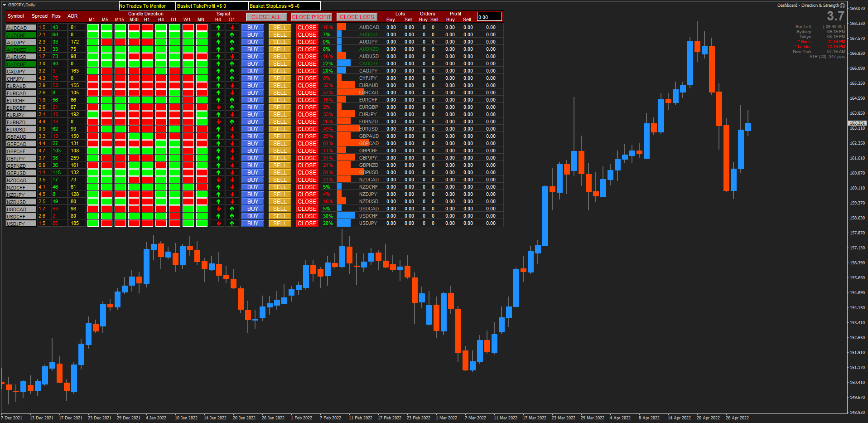Click the Basket StopLoss box
868x423 pixels.
click(x=285, y=6)
